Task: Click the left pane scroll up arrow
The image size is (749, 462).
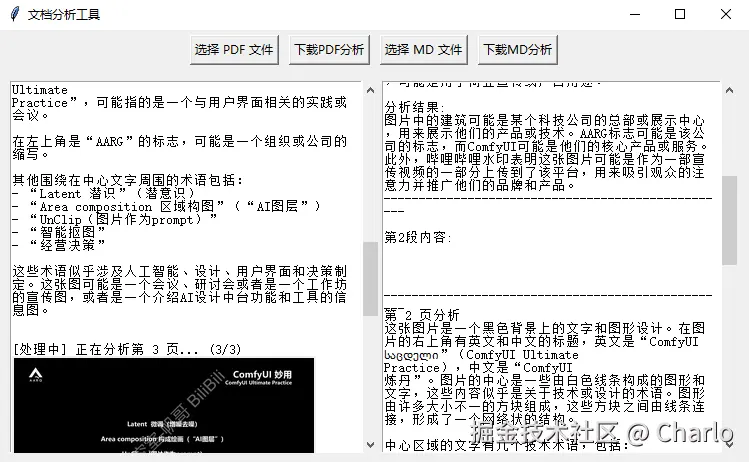Action: (x=370, y=90)
